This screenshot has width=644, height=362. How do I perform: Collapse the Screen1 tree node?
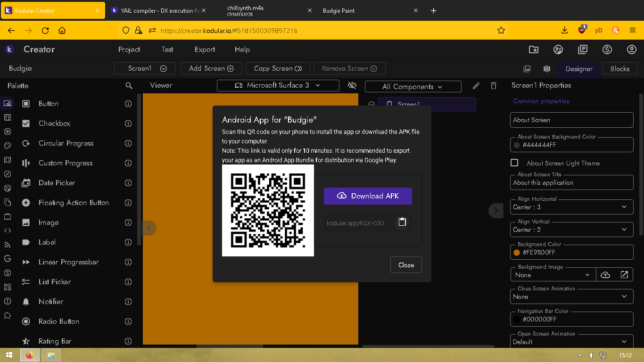coord(372,104)
